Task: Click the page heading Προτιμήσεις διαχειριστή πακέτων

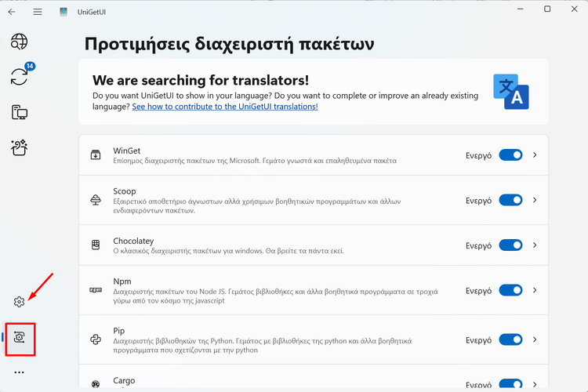Action: pyautogui.click(x=229, y=44)
